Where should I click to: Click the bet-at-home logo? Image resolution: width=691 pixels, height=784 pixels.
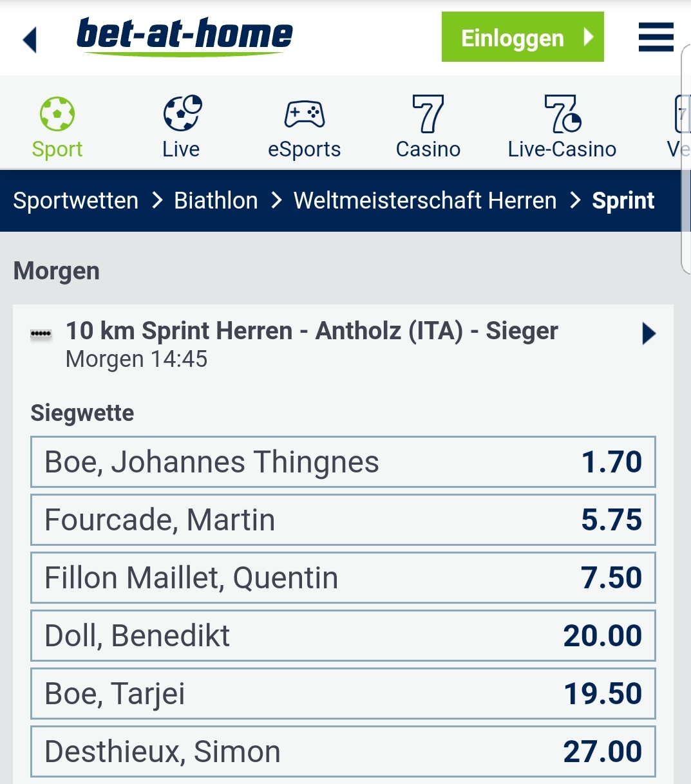click(x=184, y=36)
